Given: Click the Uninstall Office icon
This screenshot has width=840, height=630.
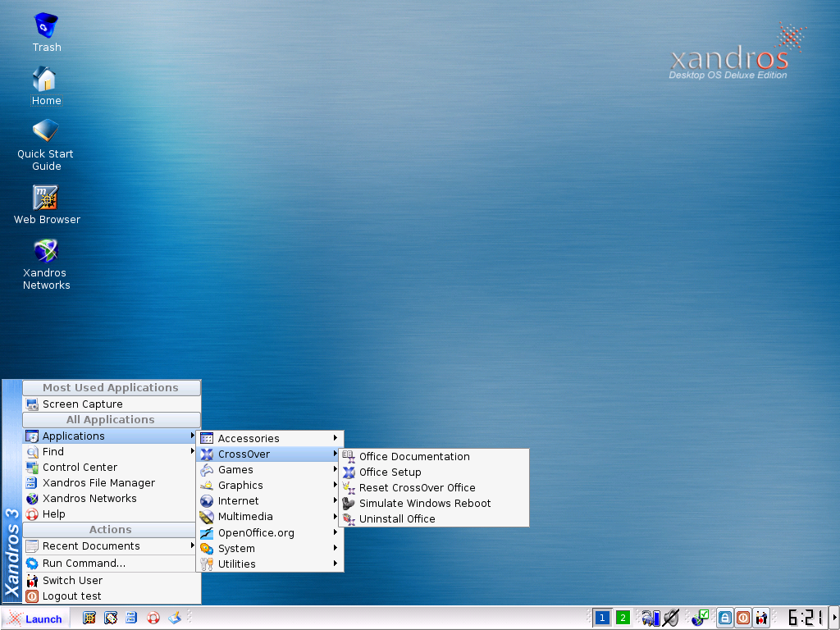Looking at the screenshot, I should (349, 518).
